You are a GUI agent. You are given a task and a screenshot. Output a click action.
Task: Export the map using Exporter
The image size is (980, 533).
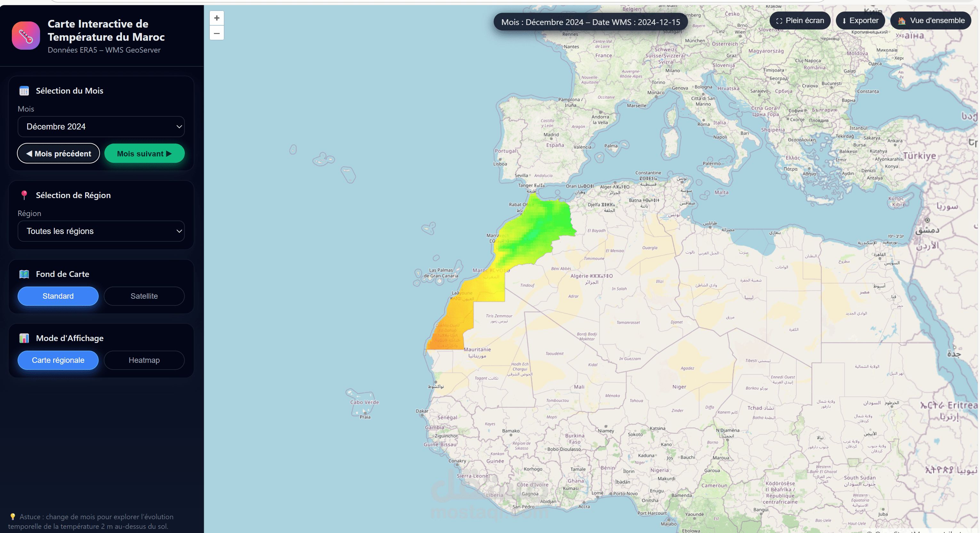pyautogui.click(x=860, y=21)
